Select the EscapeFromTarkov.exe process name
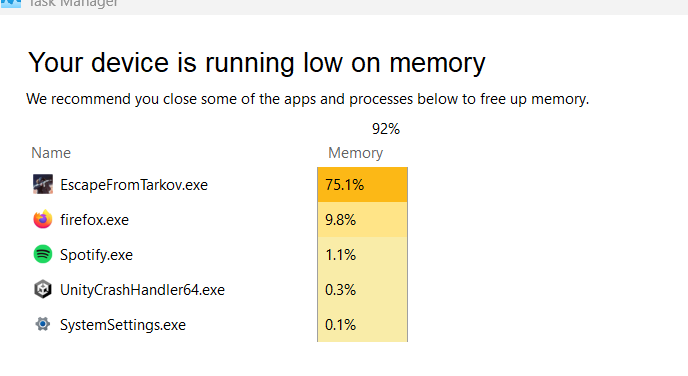 coord(134,185)
